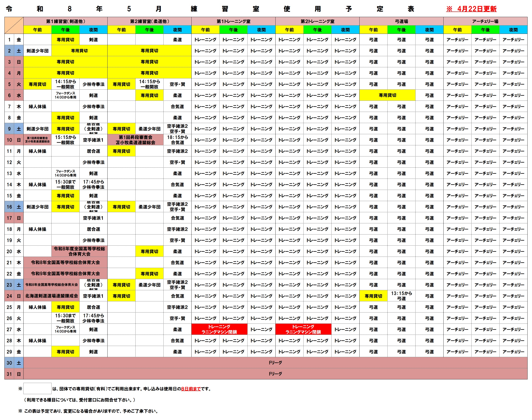Click the red 4月22日更新 update notice
The width and height of the screenshot is (532, 420).
tap(471, 9)
